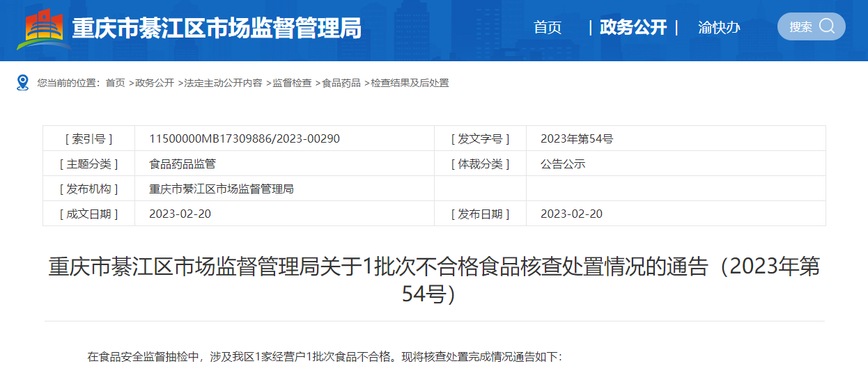Open the 首页 navigation item
The height and width of the screenshot is (366, 868).
point(548,28)
